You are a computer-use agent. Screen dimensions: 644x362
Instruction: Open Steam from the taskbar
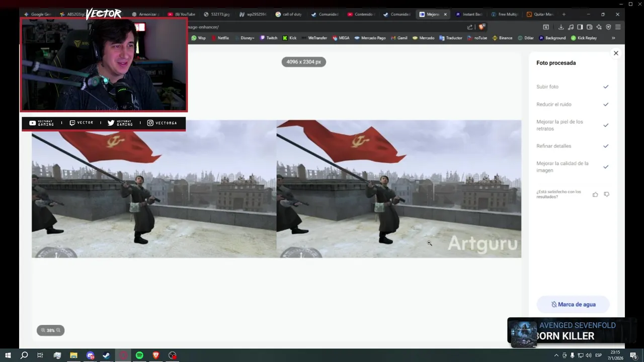click(106, 355)
